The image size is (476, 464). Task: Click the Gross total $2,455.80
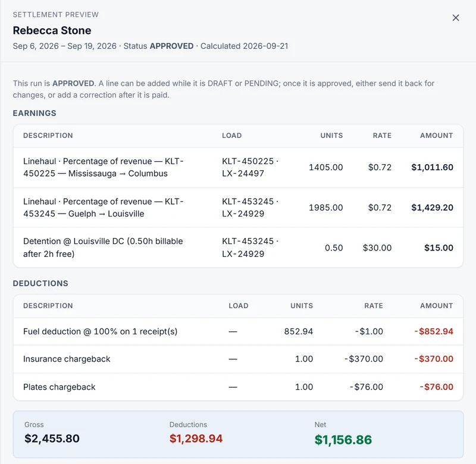pyautogui.click(x=52, y=438)
